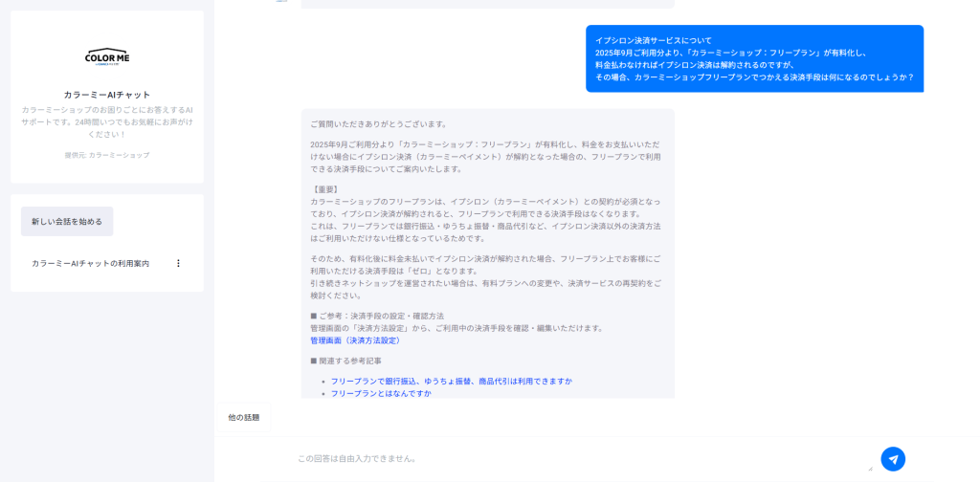
Task: Open the three-dot conversation options menu
Action: click(178, 264)
